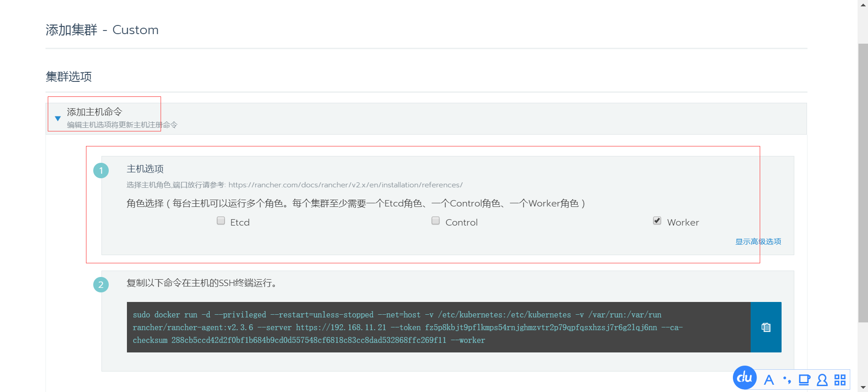Switch IME to English letter mode
Viewport: 868px width, 392px height.
click(769, 380)
